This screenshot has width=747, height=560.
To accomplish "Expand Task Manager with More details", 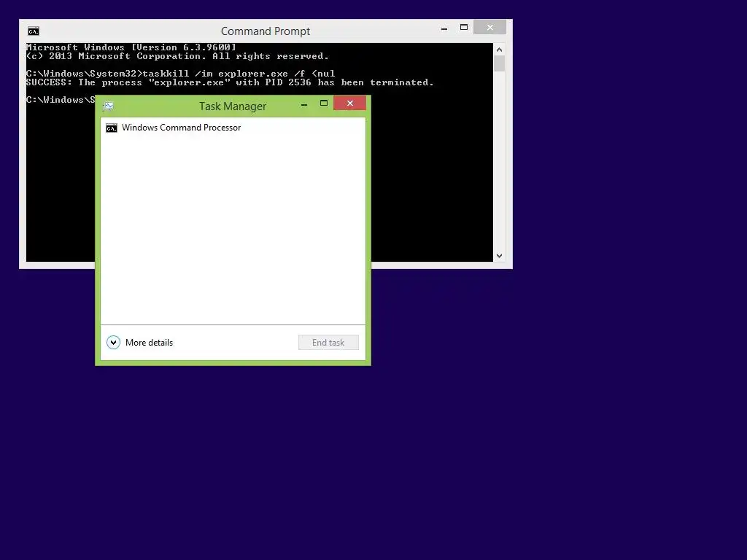I will [x=139, y=343].
